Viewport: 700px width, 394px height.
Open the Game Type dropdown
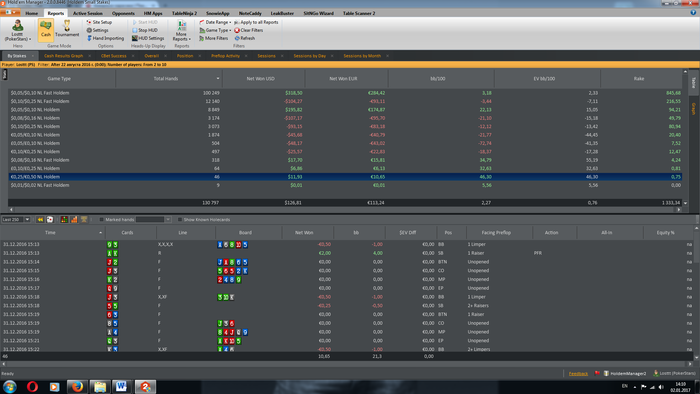point(215,30)
